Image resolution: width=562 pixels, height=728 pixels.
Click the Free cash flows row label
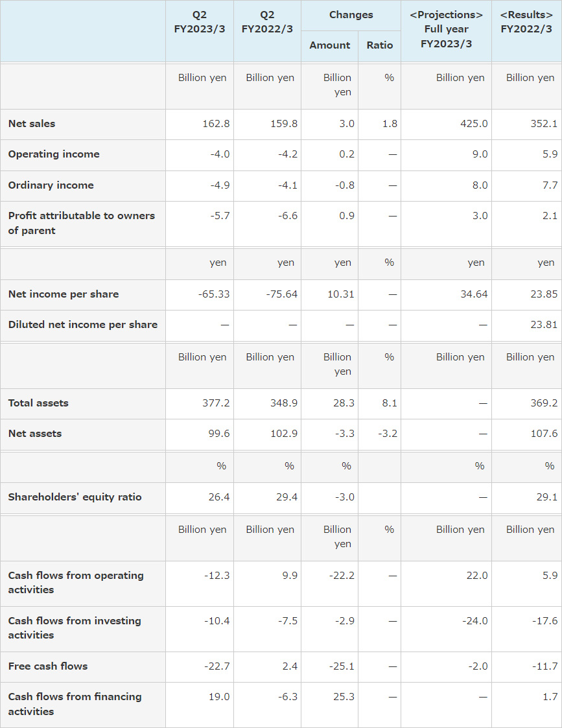coord(48,666)
